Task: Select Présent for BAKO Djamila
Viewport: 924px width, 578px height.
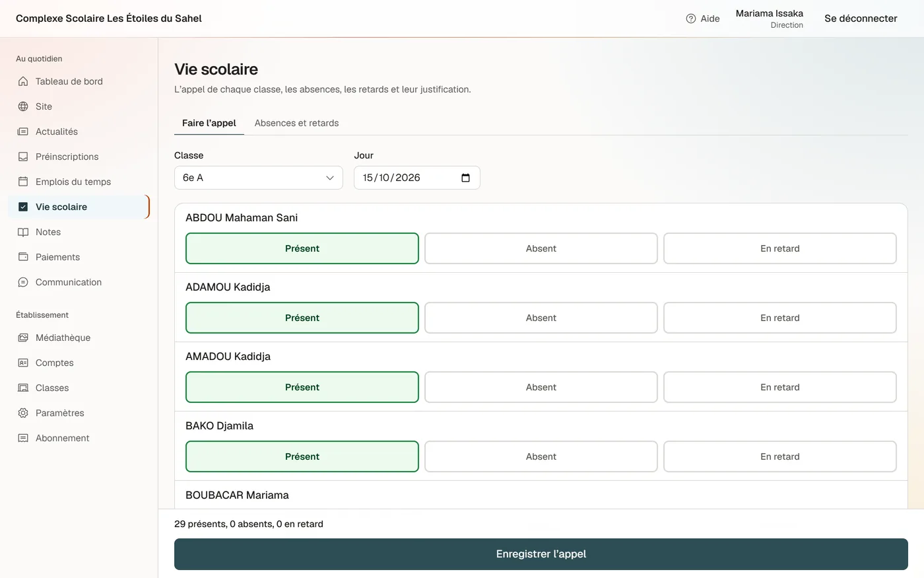Action: coord(302,456)
